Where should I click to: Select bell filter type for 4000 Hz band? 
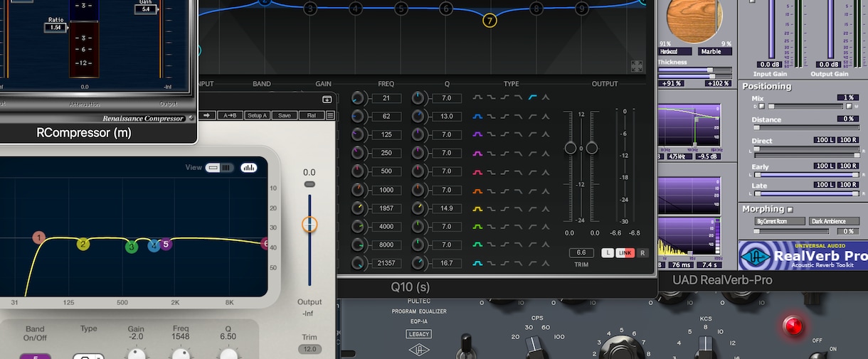478,226
